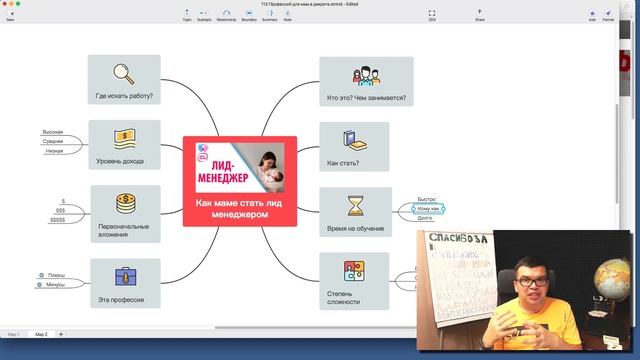The image size is (640, 360).
Task: Open the Share toolbar button
Action: pos(480,16)
